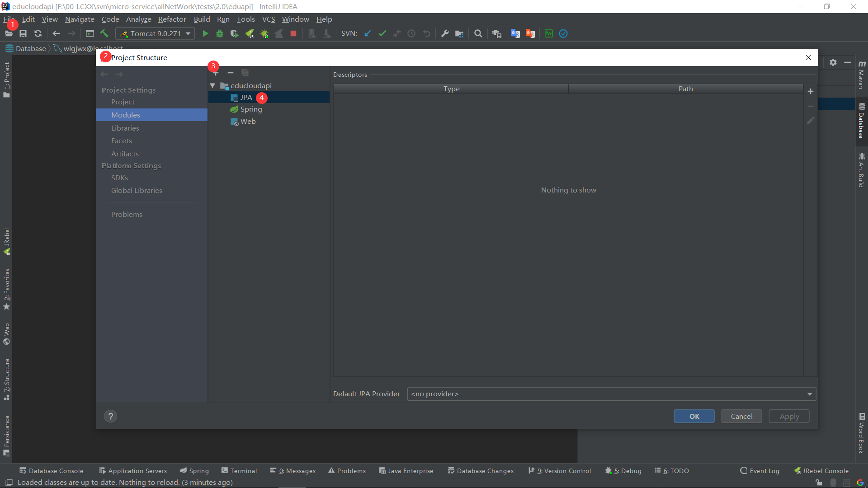Open the Refactor menu
Screen dimensions: 868x488
click(x=172, y=19)
